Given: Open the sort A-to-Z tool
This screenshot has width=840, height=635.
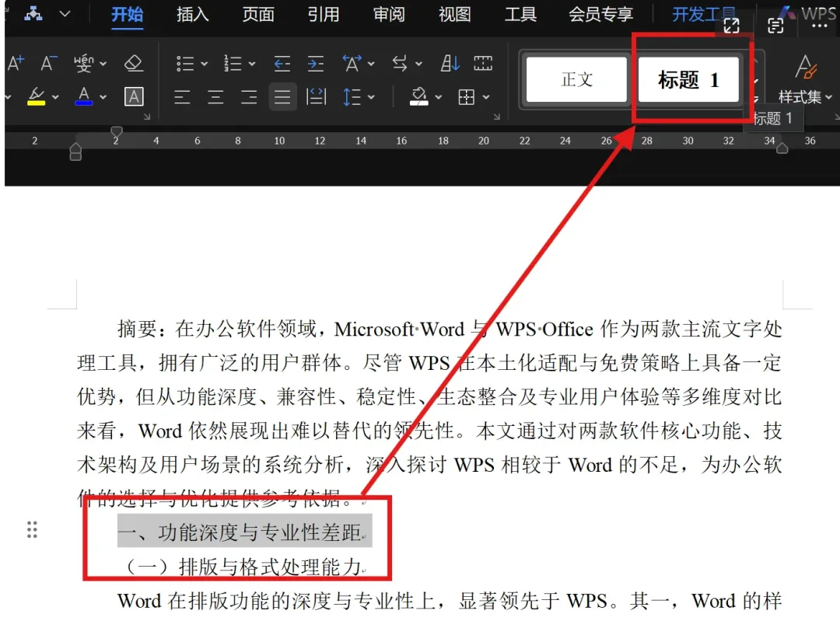Looking at the screenshot, I should pyautogui.click(x=450, y=63).
